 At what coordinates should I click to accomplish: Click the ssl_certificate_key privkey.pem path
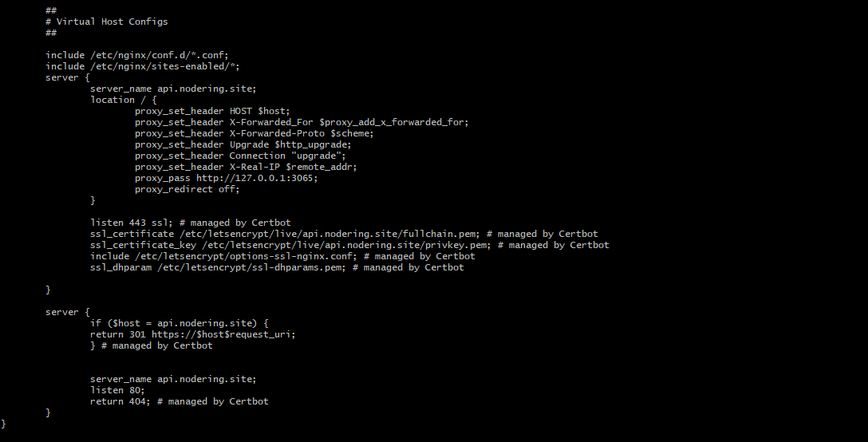[x=346, y=245]
